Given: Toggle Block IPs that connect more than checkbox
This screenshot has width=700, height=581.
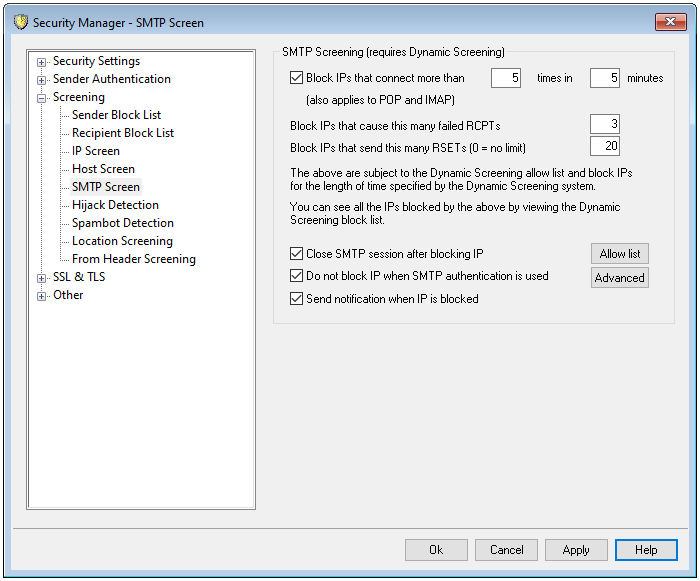Looking at the screenshot, I should click(x=296, y=78).
